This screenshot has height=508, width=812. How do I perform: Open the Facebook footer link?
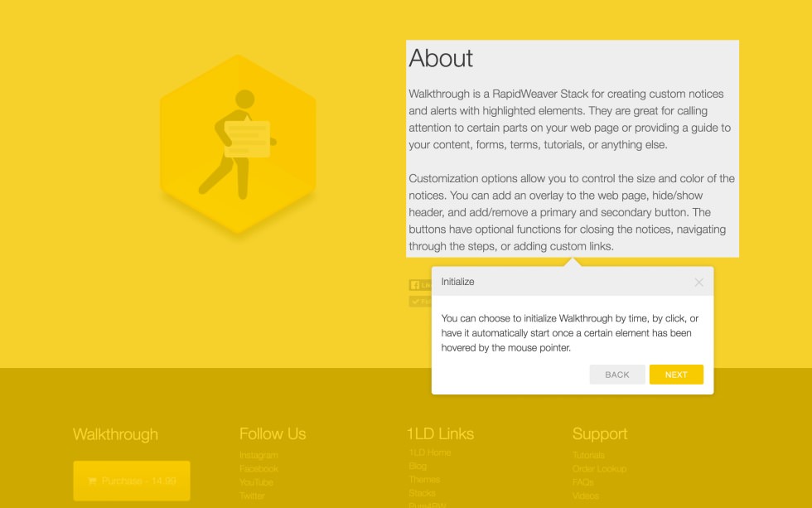(259, 469)
